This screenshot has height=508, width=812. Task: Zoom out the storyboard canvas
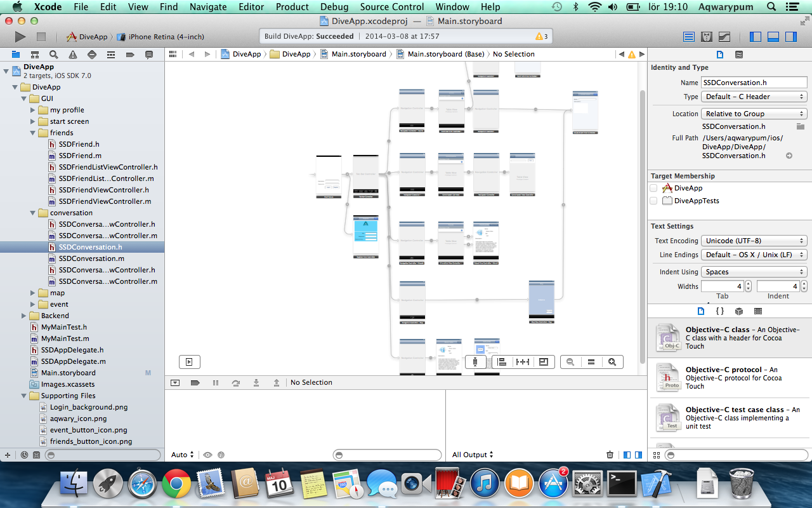click(x=570, y=362)
